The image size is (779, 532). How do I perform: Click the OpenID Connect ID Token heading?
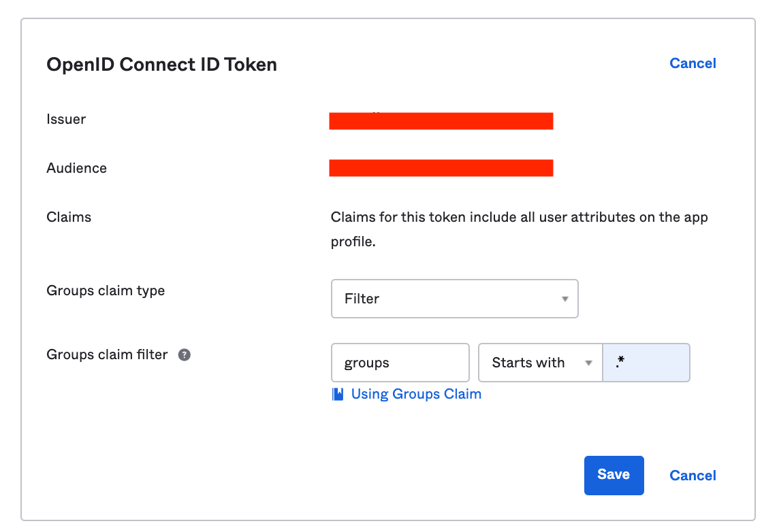(161, 65)
